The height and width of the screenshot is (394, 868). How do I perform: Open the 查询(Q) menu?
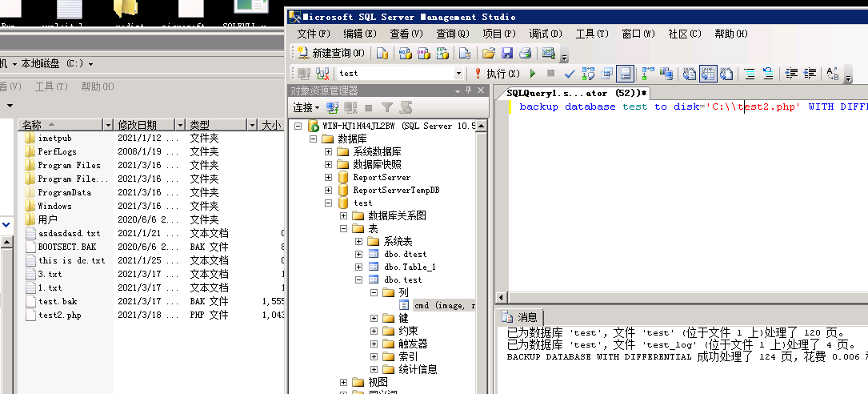453,34
